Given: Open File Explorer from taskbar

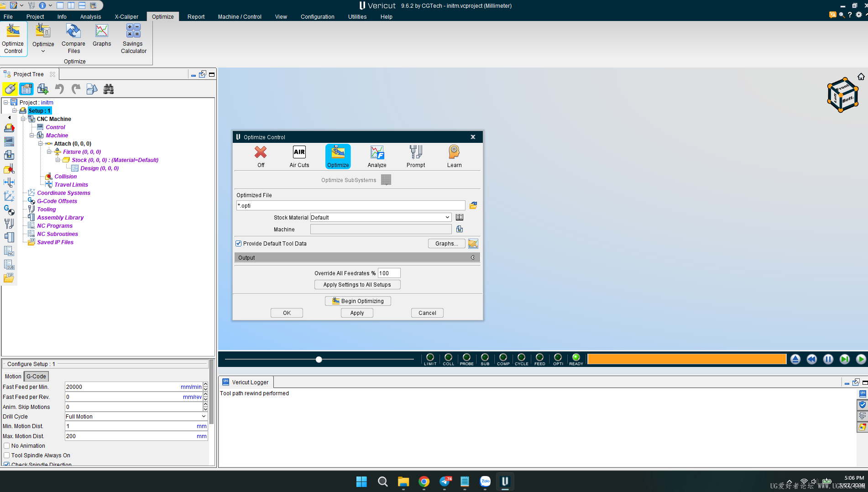Looking at the screenshot, I should 403,482.
